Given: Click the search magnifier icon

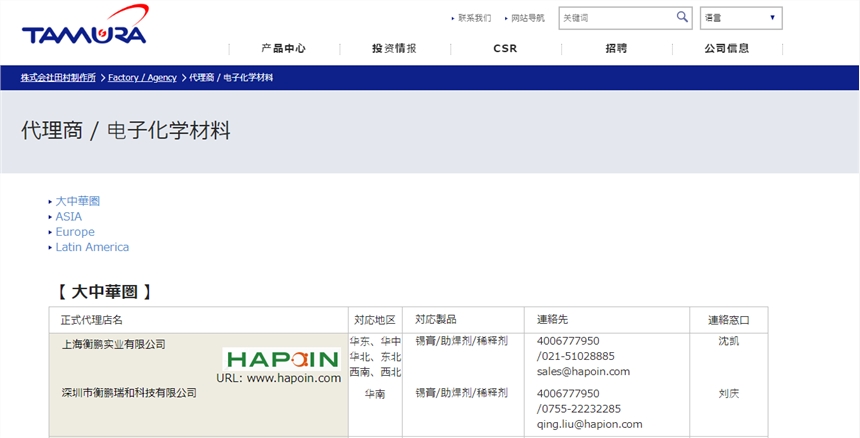Looking at the screenshot, I should pyautogui.click(x=682, y=17).
